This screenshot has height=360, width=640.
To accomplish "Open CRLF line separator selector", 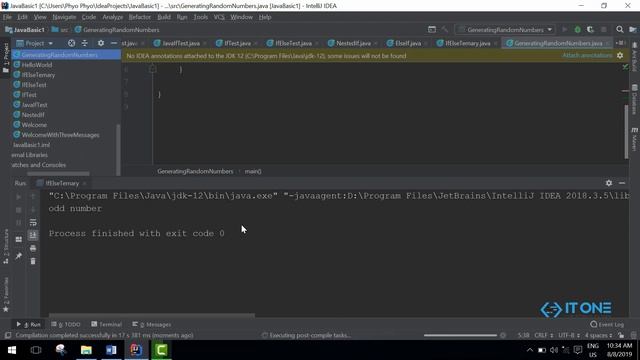I will click(x=544, y=335).
